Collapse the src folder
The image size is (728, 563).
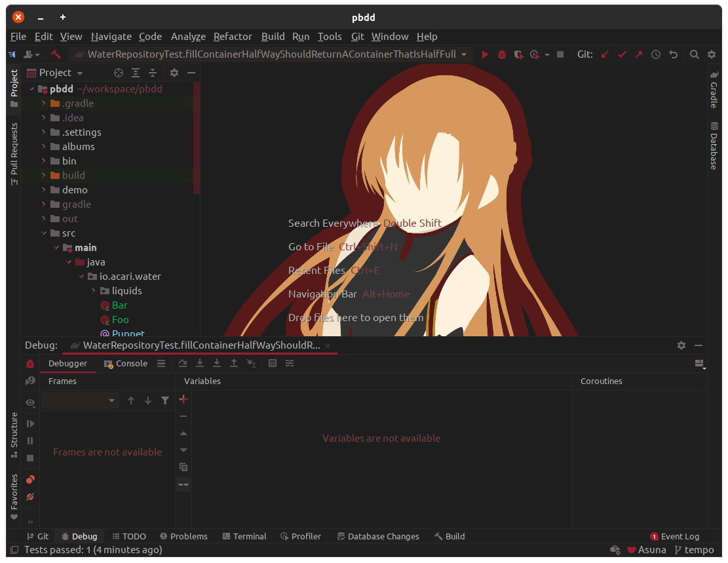[44, 233]
